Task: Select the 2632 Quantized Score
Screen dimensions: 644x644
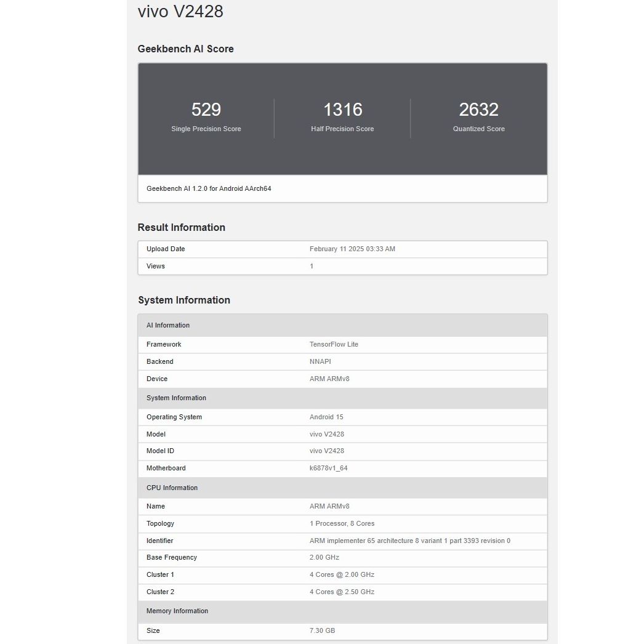Action: 478,110
